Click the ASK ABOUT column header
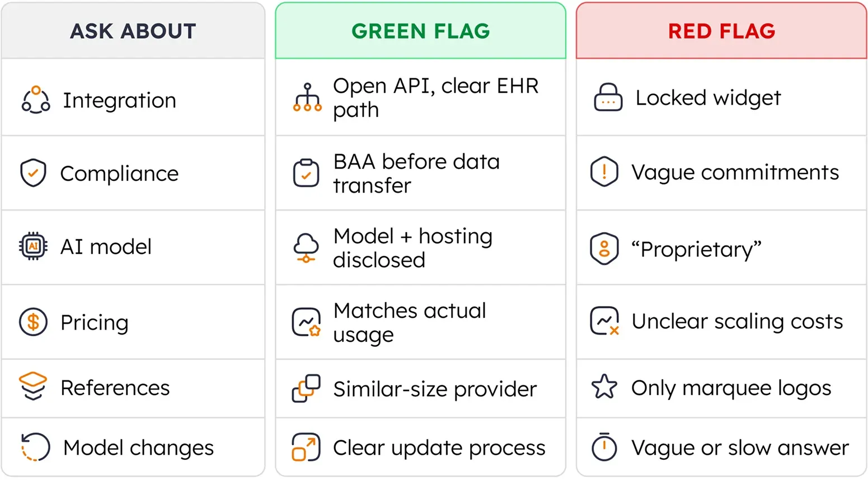The image size is (868, 480). [x=133, y=31]
